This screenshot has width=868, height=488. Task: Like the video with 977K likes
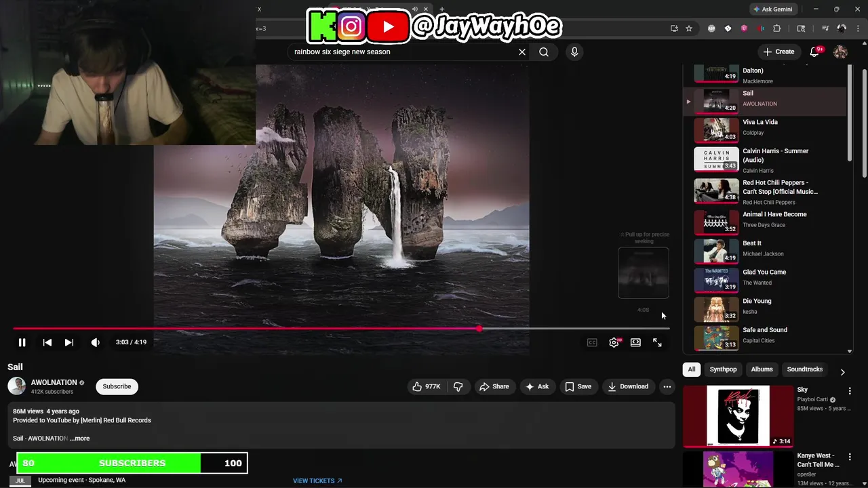(427, 386)
